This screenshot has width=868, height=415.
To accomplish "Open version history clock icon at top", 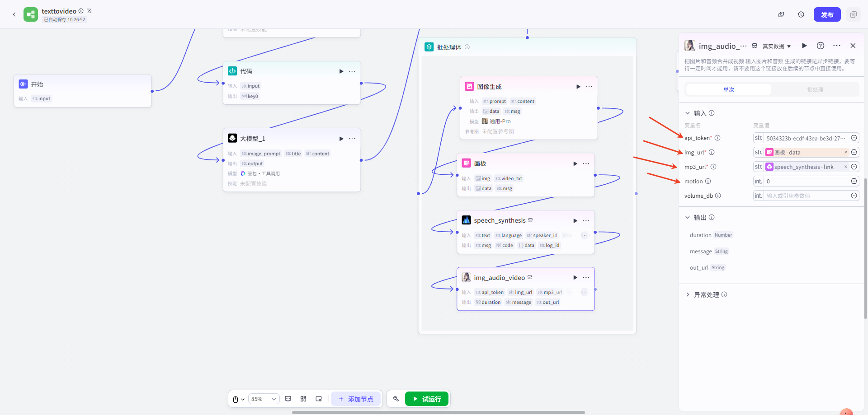I will [x=801, y=14].
